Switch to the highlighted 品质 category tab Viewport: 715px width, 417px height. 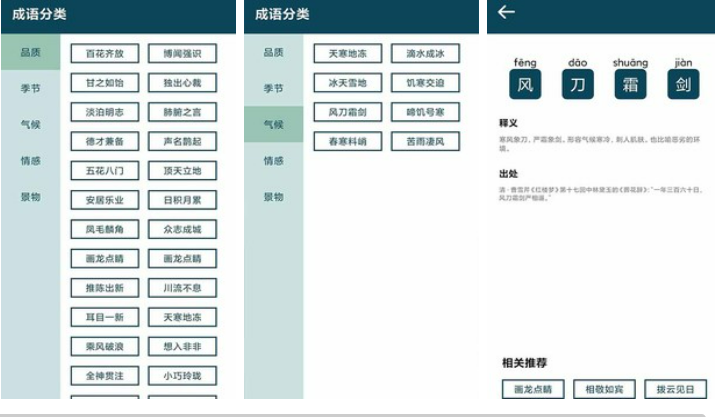point(30,52)
